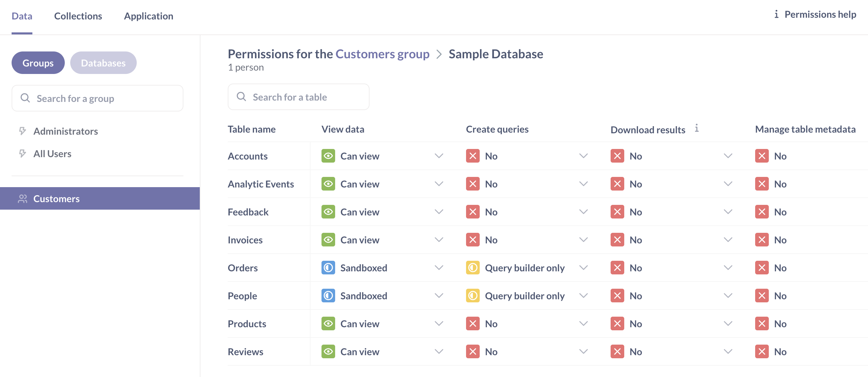Click green eye icon in Accounts row
Image resolution: width=868 pixels, height=377 pixels.
tap(328, 156)
